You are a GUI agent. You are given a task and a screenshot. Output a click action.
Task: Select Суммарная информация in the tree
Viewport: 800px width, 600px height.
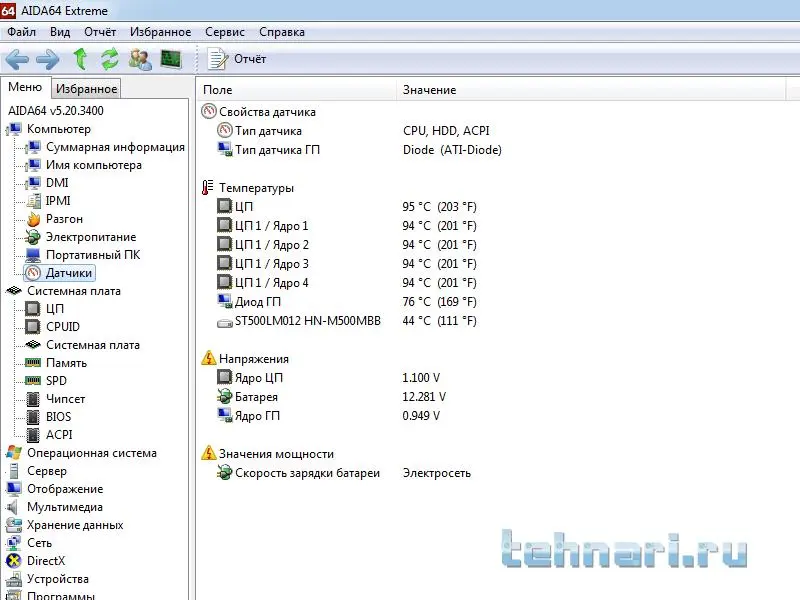(115, 147)
